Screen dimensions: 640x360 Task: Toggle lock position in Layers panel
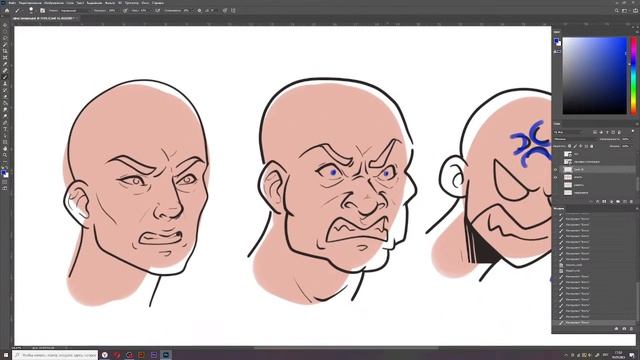[581, 146]
